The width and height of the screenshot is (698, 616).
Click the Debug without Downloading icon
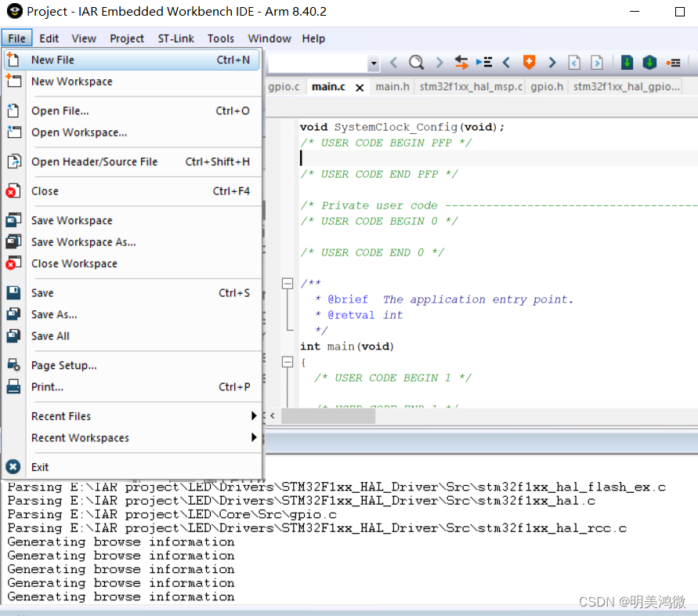tap(649, 63)
